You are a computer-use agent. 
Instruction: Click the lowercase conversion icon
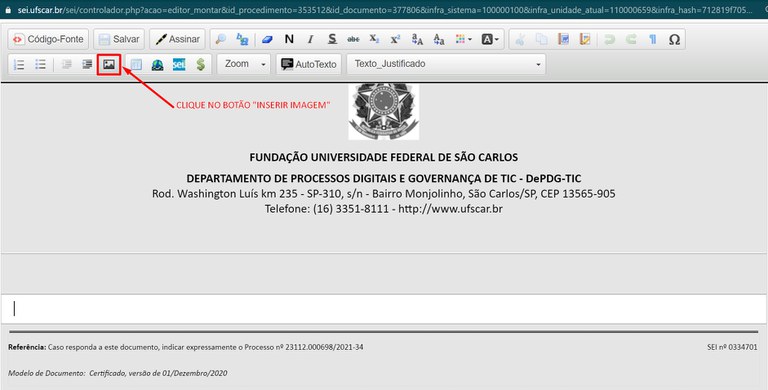coord(439,39)
